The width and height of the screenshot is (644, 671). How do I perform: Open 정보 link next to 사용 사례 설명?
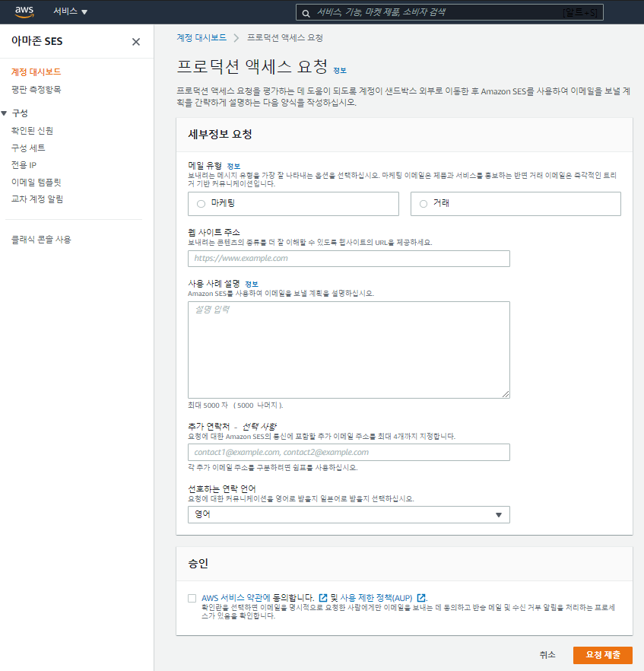pyautogui.click(x=252, y=285)
